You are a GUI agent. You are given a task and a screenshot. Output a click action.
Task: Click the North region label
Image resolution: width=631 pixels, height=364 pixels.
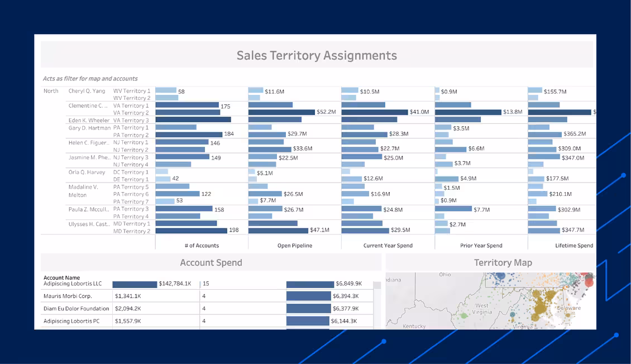click(51, 90)
